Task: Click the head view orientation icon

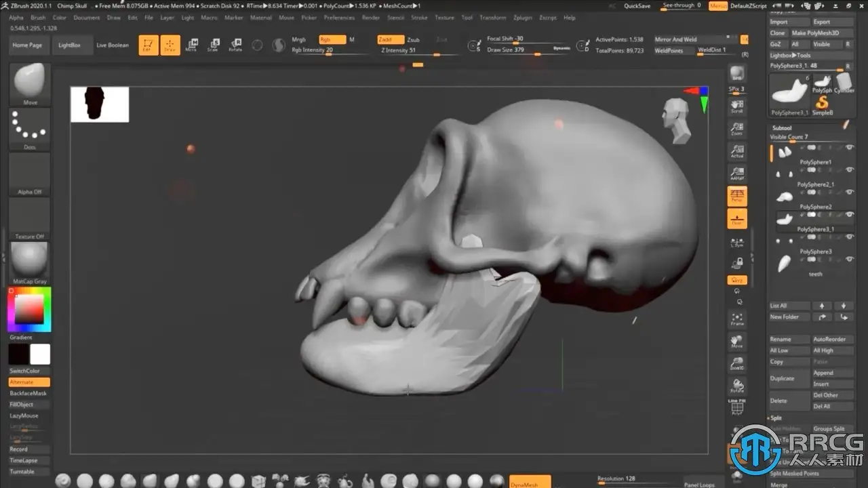Action: tap(675, 120)
